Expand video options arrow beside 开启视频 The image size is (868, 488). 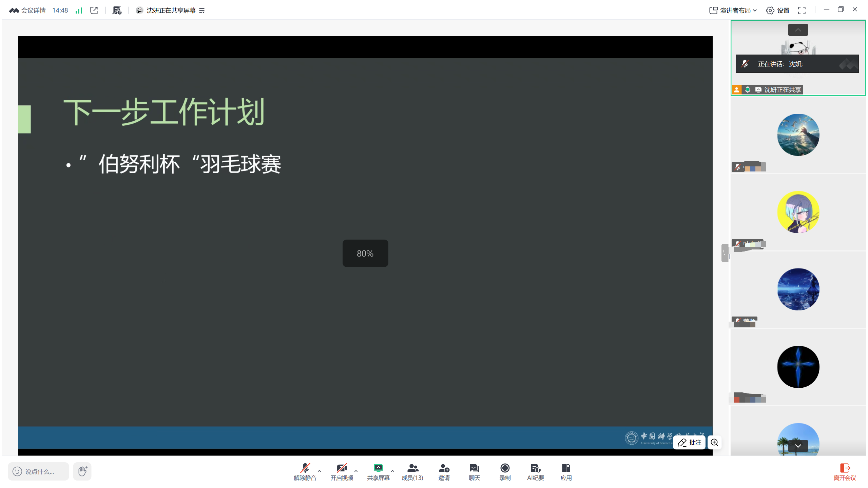356,471
